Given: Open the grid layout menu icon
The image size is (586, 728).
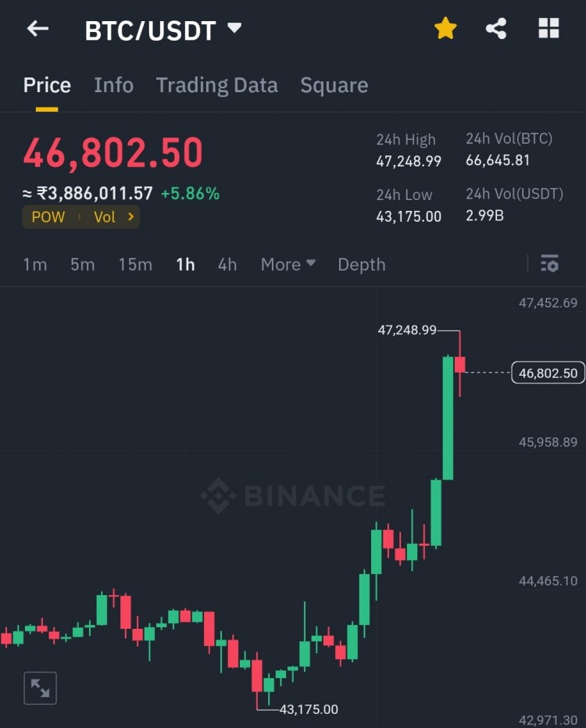Looking at the screenshot, I should click(548, 30).
